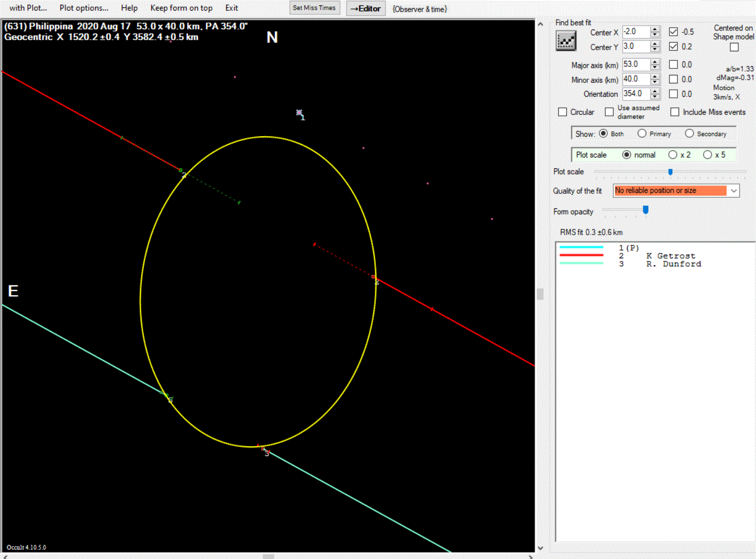The image size is (756, 559).
Task: Open the Plot options... menu
Action: pos(84,8)
